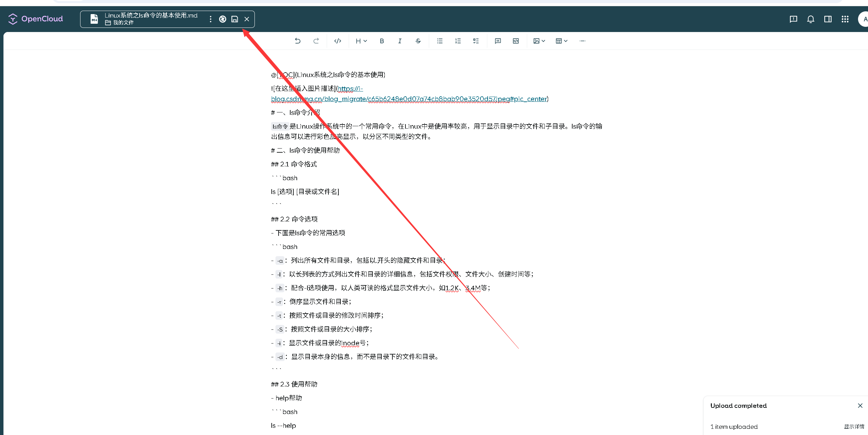The width and height of the screenshot is (868, 435).
Task: Click the '-h' option description line
Action: 380,288
